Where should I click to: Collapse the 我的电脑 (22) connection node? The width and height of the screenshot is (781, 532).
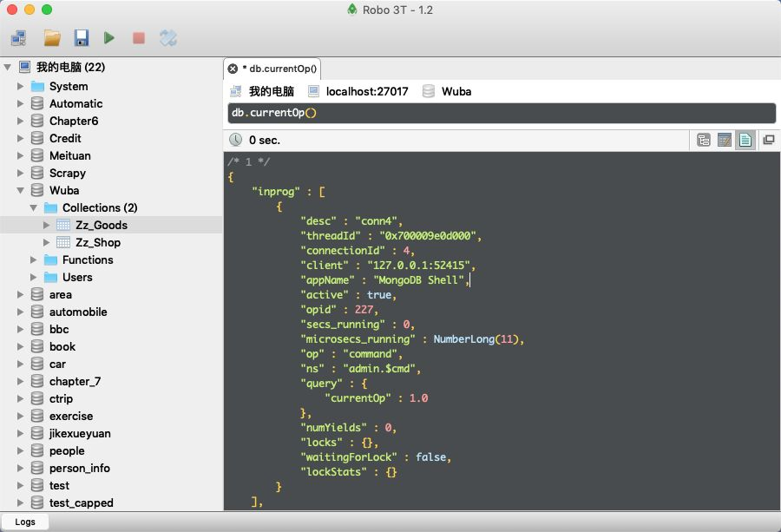click(8, 67)
